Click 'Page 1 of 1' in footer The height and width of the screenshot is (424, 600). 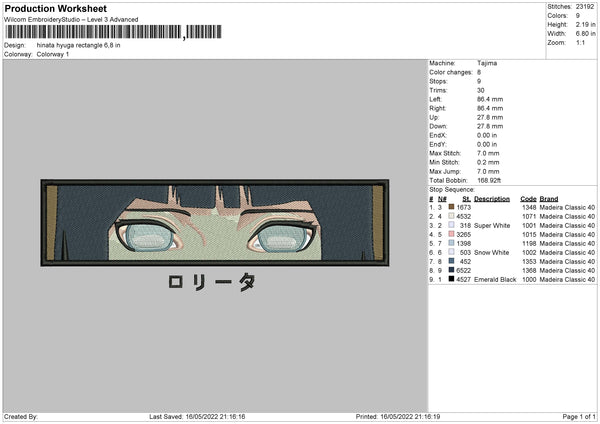point(579,416)
